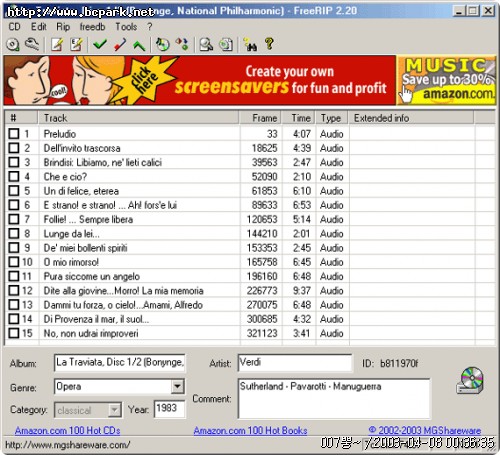Check the box for Dell'invito trascorsa

[x=14, y=148]
